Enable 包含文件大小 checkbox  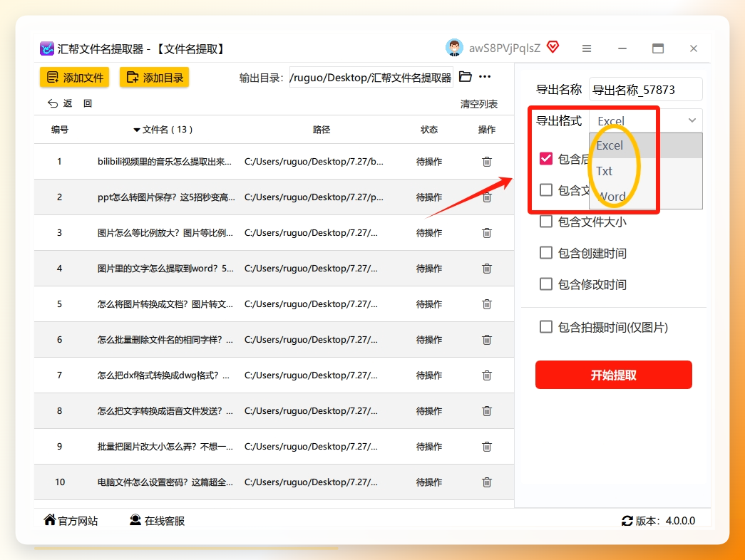tap(546, 222)
